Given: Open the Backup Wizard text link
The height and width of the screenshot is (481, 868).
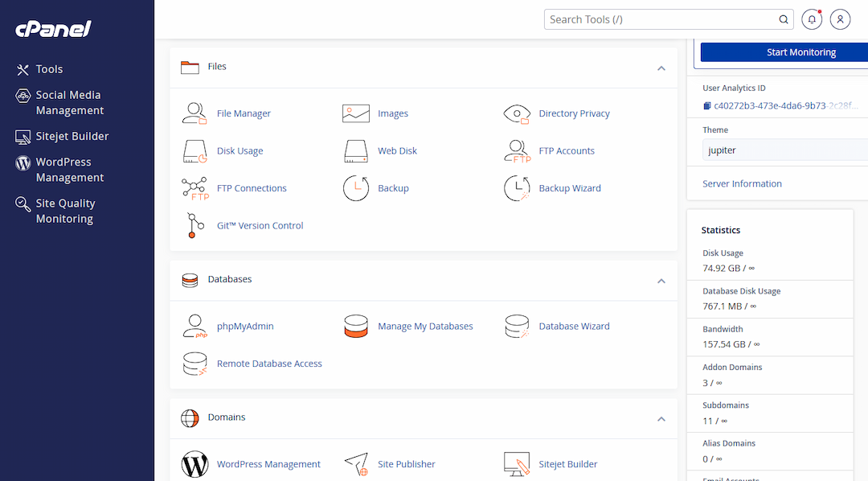Looking at the screenshot, I should [570, 188].
